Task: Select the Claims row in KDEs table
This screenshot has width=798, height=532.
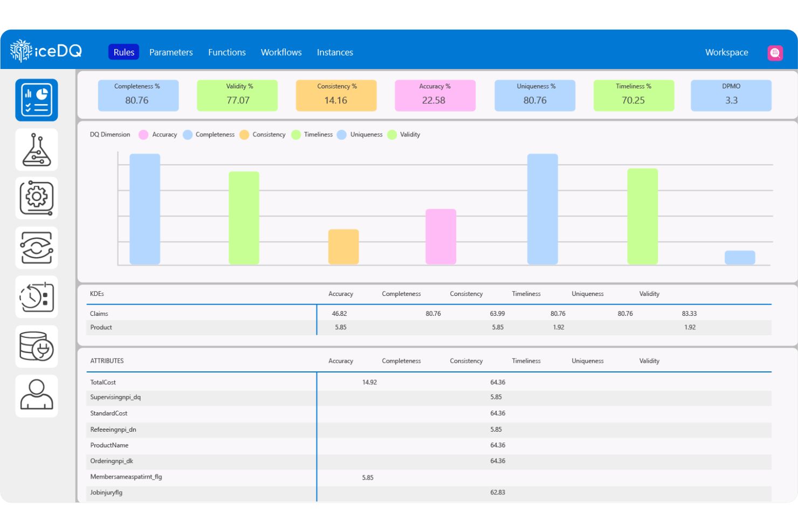Action: [x=429, y=313]
